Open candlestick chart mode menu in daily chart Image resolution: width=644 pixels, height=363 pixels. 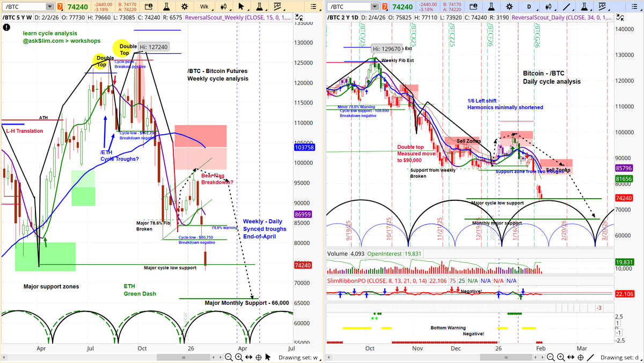[x=549, y=7]
